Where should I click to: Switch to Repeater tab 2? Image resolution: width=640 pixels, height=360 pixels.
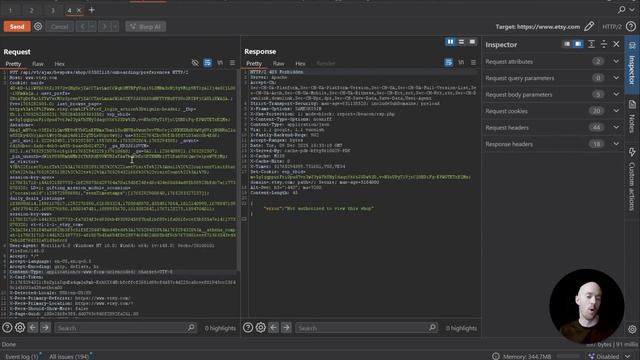pos(31,10)
